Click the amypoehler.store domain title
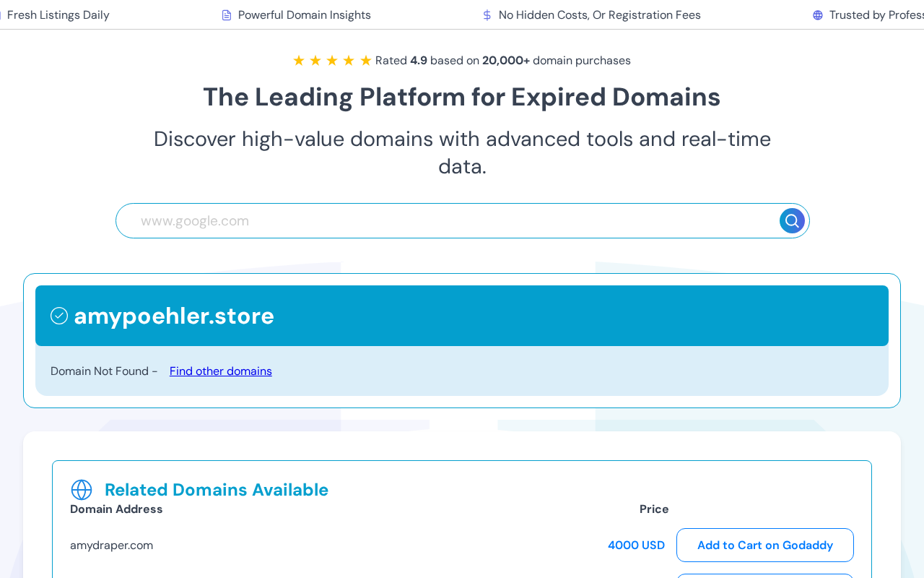This screenshot has height=578, width=924. click(174, 316)
